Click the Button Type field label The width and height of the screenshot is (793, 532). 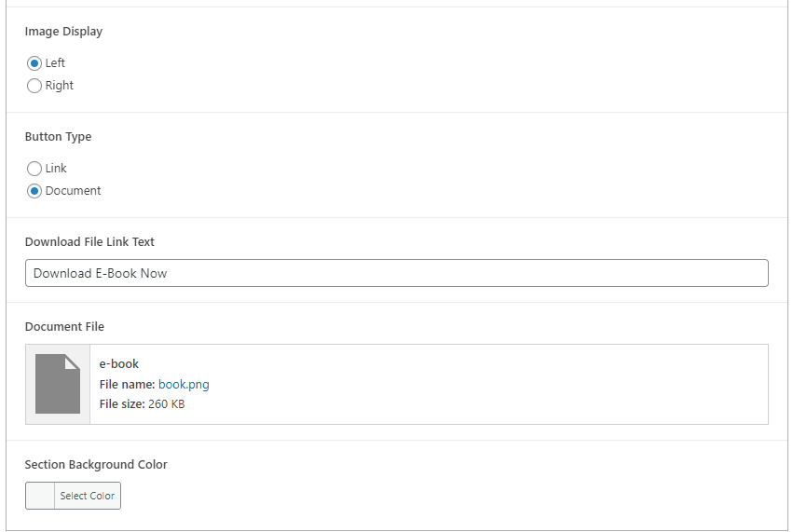coord(58,137)
